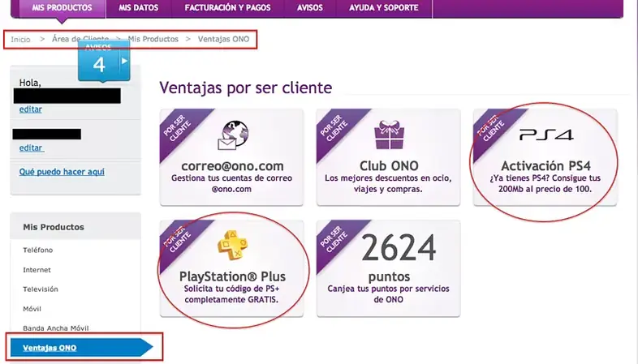
Task: Expand the Avisos badge arrow
Action: (124, 61)
